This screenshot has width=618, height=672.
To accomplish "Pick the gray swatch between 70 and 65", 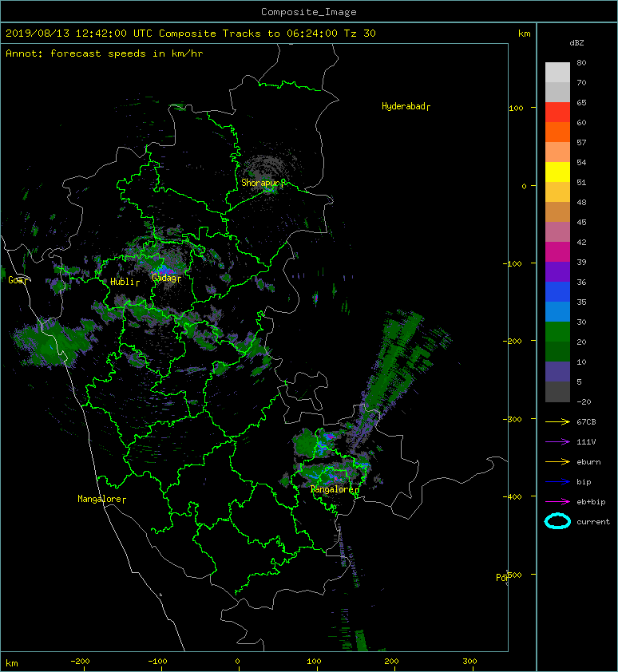I will (557, 92).
